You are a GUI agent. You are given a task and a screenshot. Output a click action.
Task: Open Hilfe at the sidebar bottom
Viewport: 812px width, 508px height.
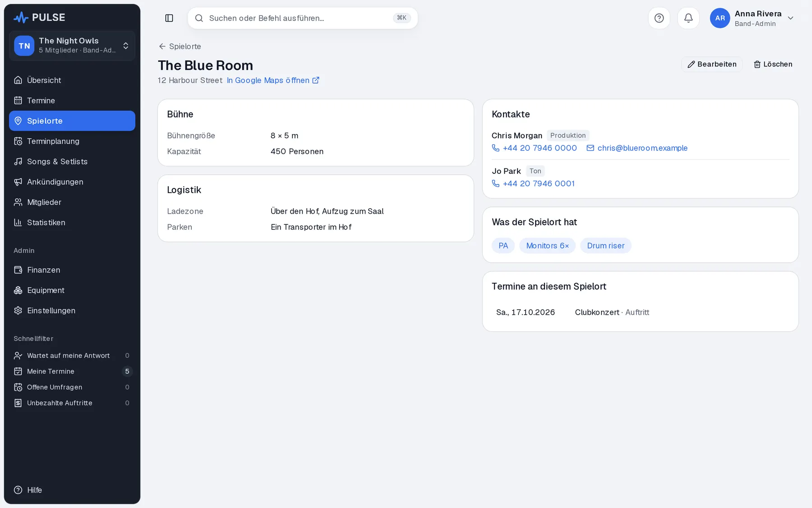pos(72,490)
